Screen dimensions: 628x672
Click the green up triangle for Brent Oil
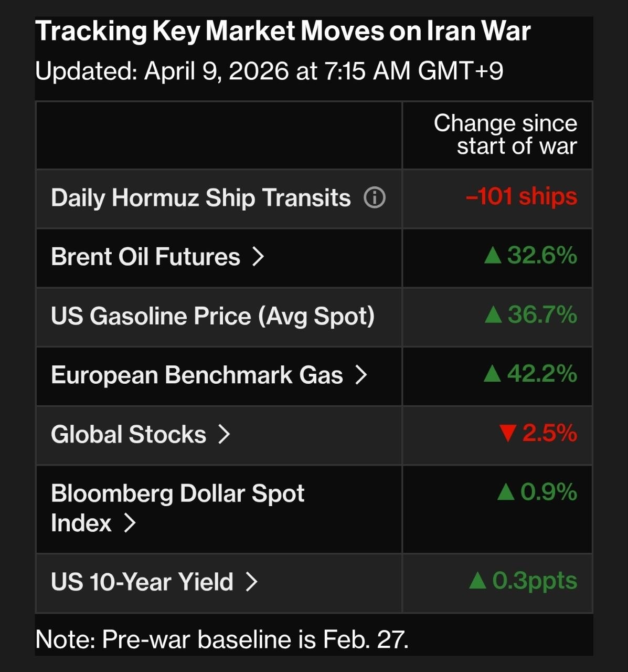click(x=493, y=256)
